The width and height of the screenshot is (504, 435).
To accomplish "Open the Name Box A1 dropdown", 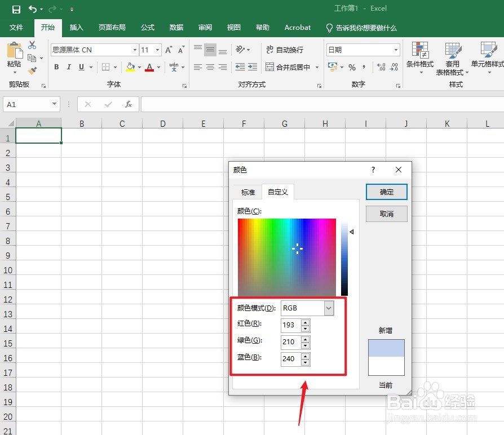I will pos(54,104).
